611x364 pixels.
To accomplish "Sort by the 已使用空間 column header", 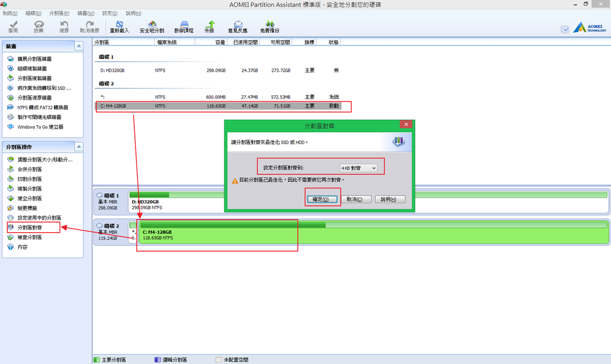I will coord(243,42).
